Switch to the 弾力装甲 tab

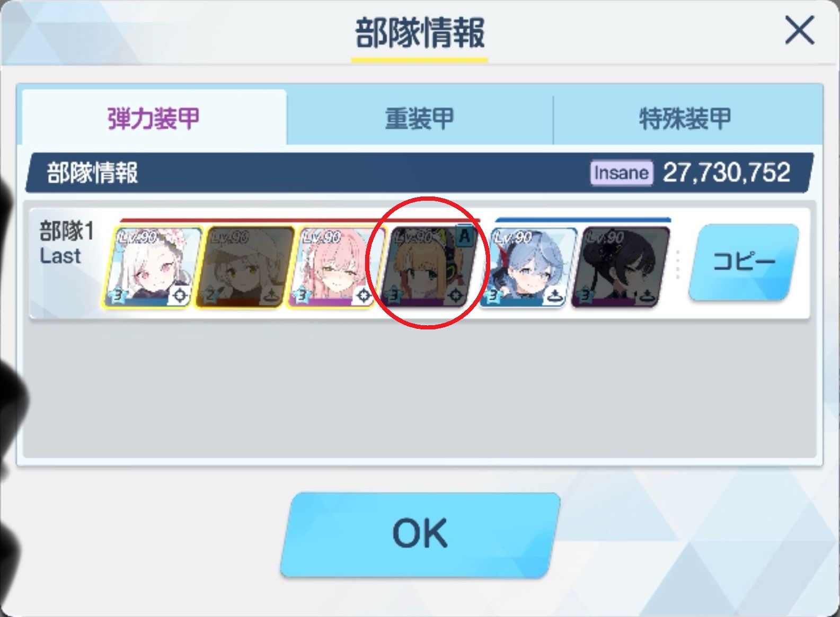(154, 118)
